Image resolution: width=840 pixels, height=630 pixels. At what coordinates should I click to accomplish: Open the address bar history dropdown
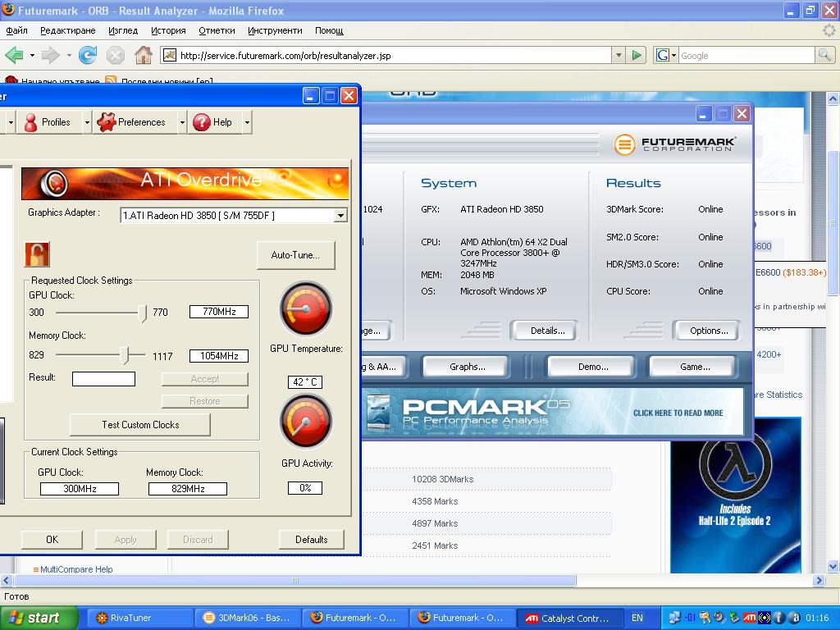[619, 55]
